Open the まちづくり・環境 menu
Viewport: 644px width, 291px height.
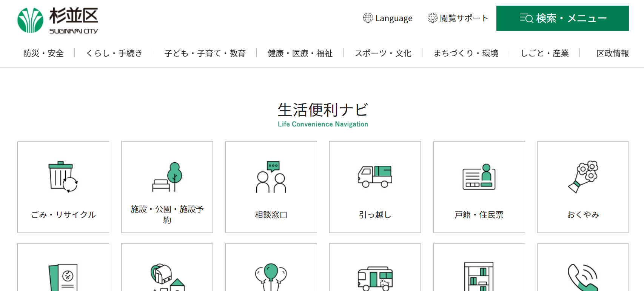click(466, 53)
